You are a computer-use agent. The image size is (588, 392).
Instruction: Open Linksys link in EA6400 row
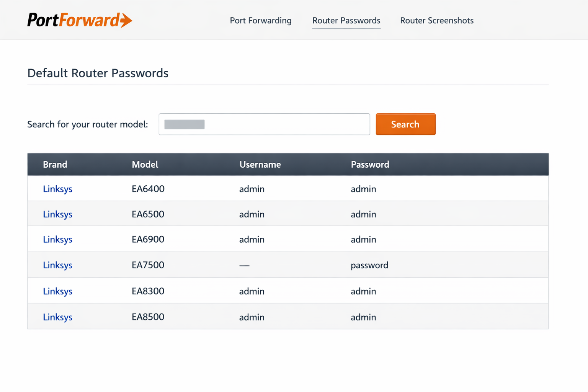(x=57, y=189)
